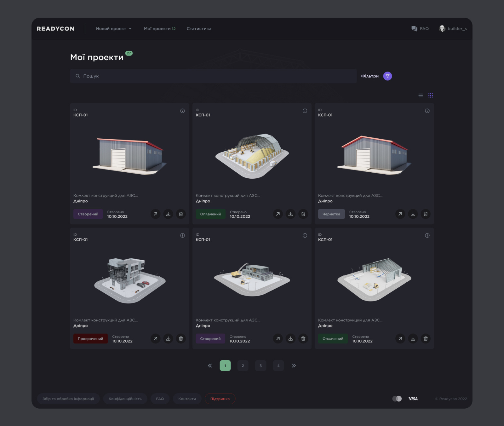The height and width of the screenshot is (426, 504).
Task: Open share arrow on the Оплачений project card
Action: click(278, 214)
